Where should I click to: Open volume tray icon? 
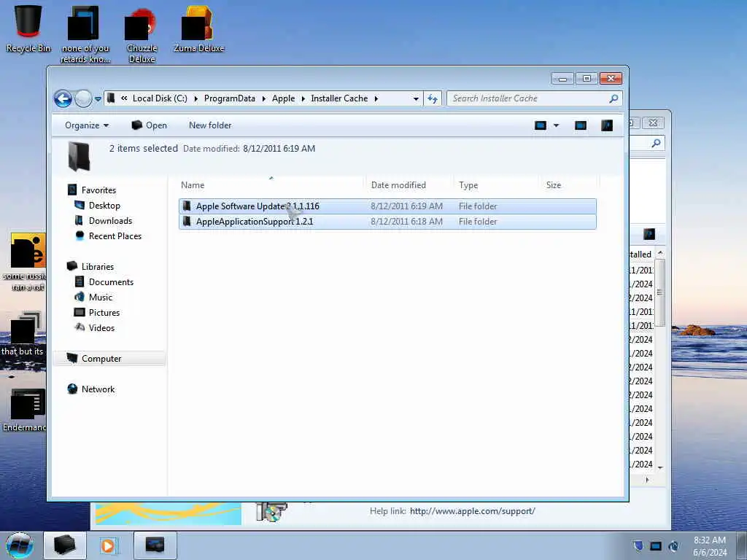[673, 545]
